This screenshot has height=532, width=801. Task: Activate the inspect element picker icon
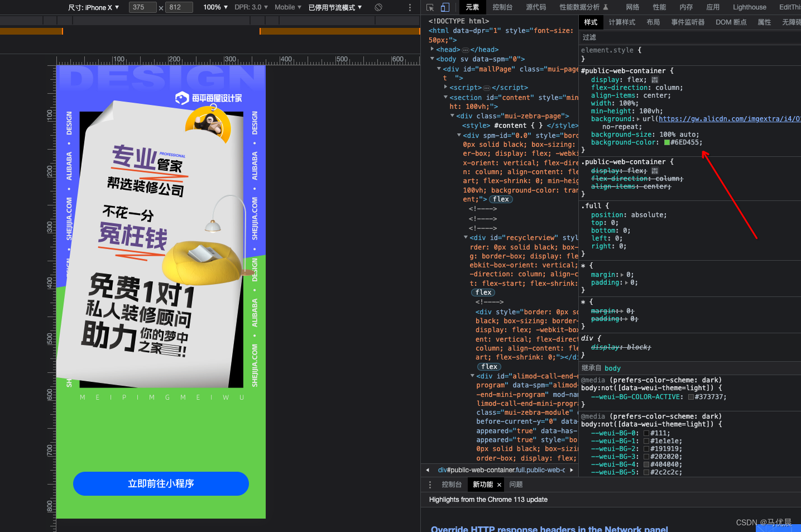pos(430,7)
